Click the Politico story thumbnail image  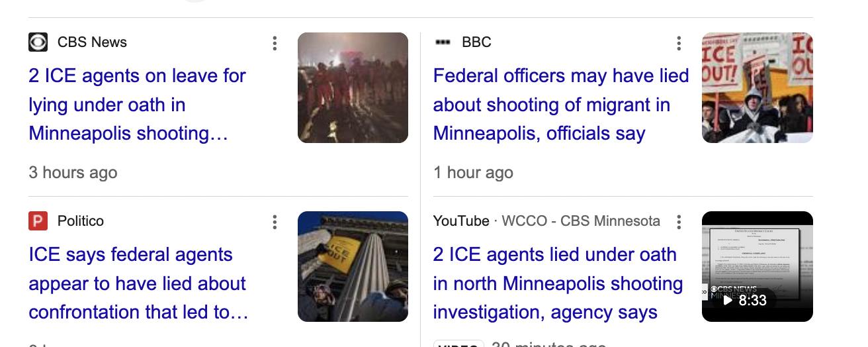coord(353,266)
